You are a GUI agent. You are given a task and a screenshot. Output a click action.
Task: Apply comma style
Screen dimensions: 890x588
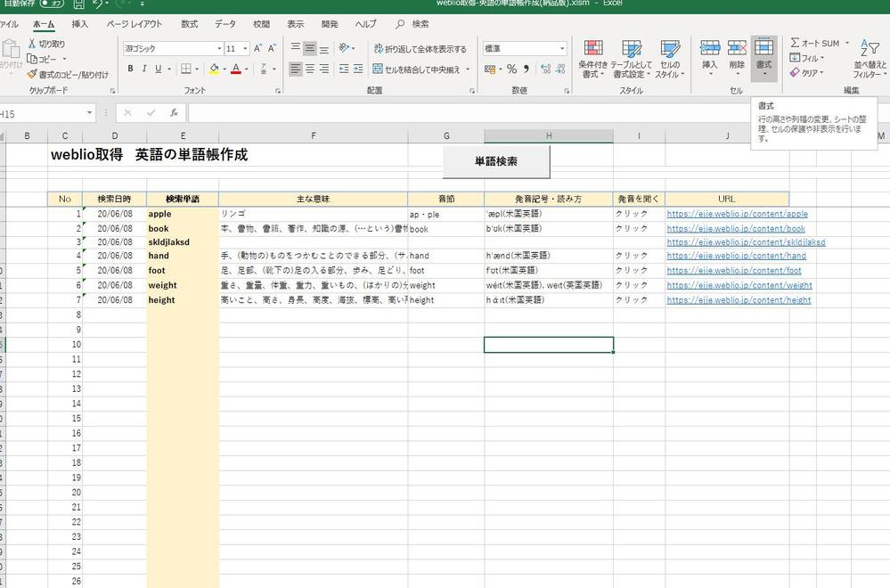pos(527,69)
